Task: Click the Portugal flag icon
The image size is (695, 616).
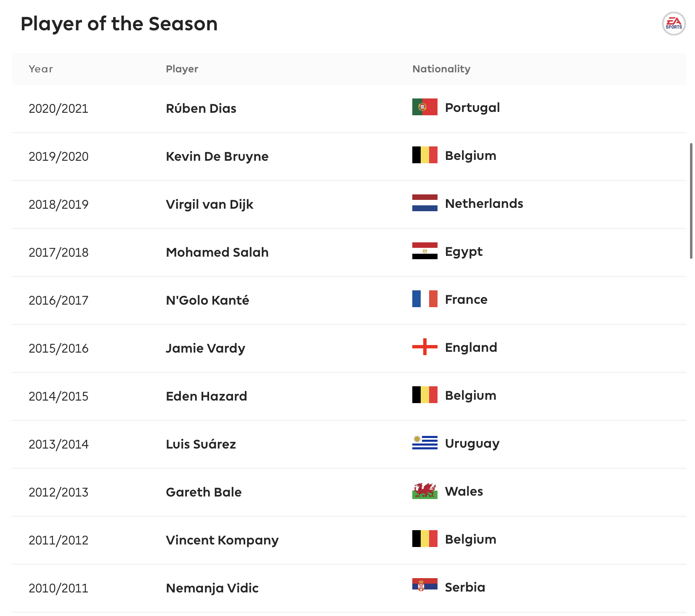Action: 424,107
